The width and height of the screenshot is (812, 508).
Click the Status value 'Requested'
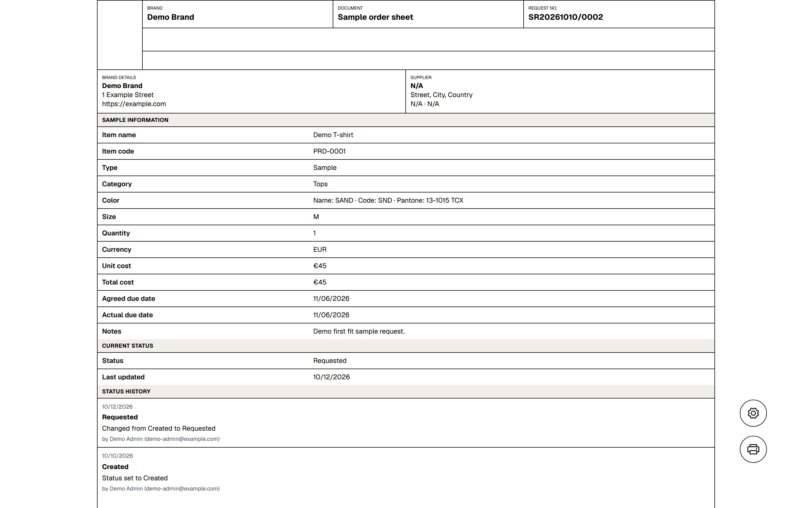click(330, 360)
